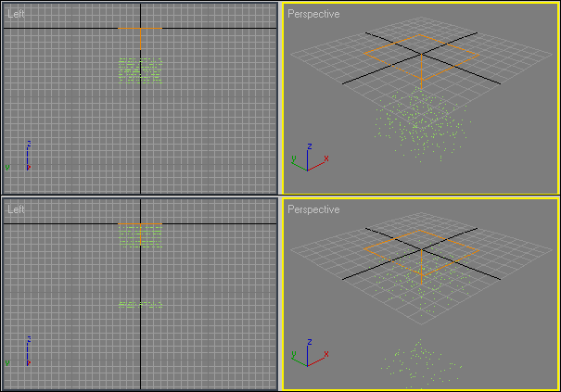The height and width of the screenshot is (392, 561).
Task: Click the axis tripod in top Left viewport
Action: 27,158
